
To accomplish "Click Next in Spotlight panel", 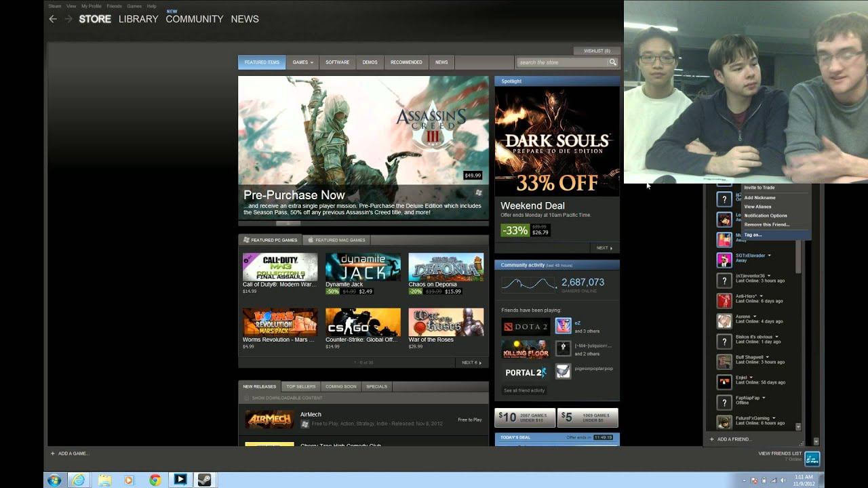I will [x=604, y=248].
